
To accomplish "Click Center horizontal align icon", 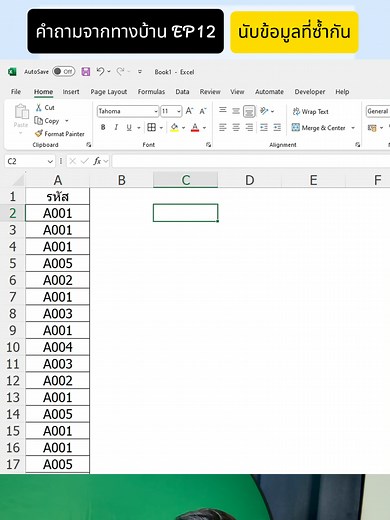I will point(236,127).
